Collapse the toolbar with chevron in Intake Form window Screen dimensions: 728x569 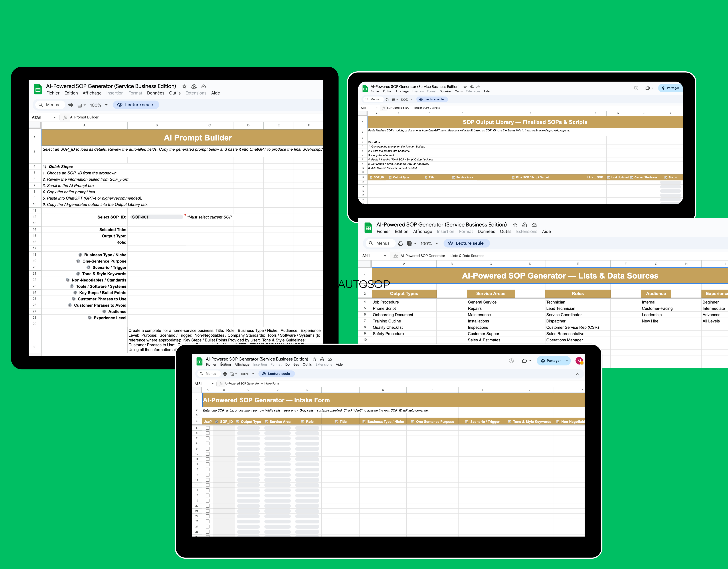click(577, 374)
